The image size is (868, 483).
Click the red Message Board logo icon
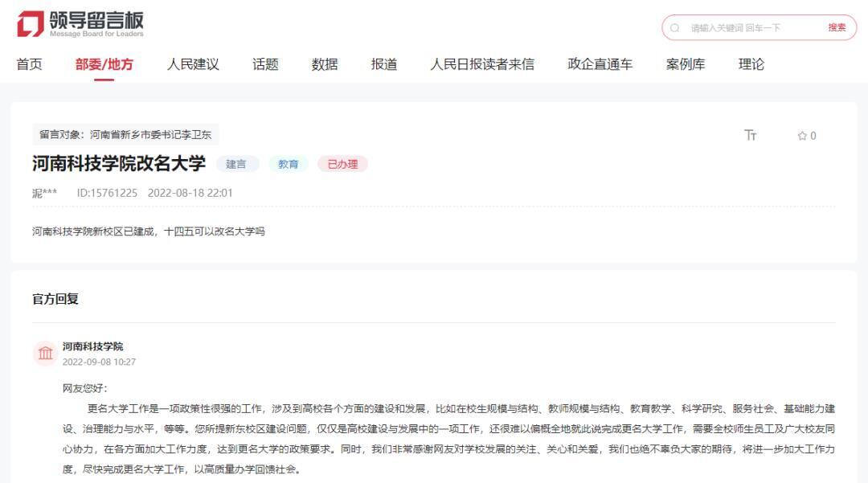click(x=31, y=24)
